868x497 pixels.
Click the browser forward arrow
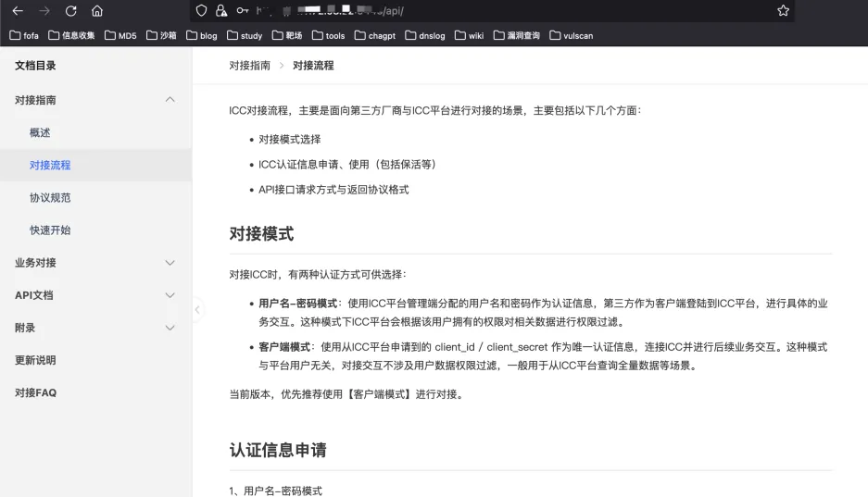pos(44,10)
